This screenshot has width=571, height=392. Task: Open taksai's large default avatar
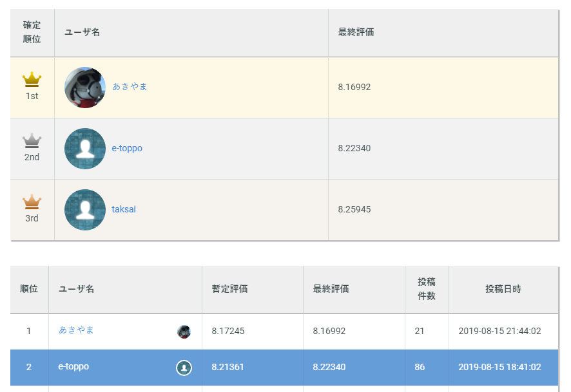[85, 209]
